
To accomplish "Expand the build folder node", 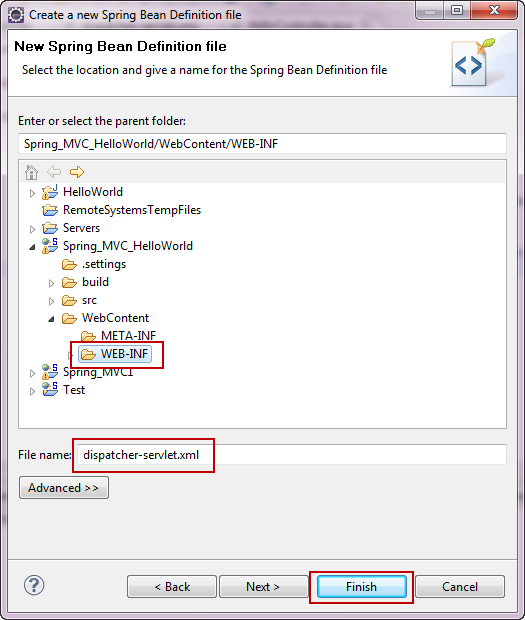I will (x=51, y=283).
